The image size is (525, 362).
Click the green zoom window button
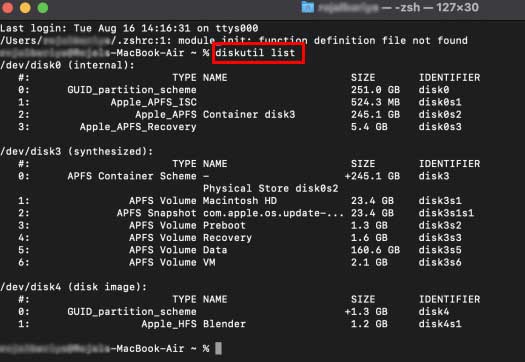pos(43,7)
